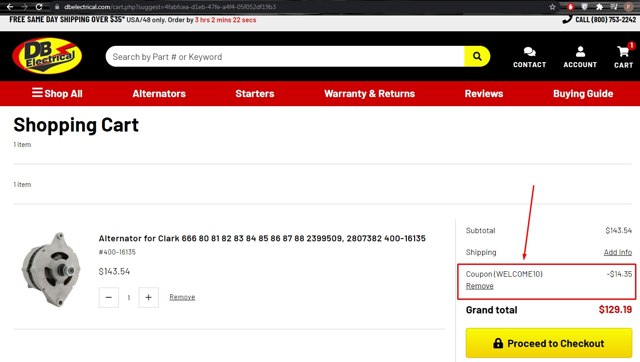
Task: Decrease quantity with the minus button
Action: (109, 297)
